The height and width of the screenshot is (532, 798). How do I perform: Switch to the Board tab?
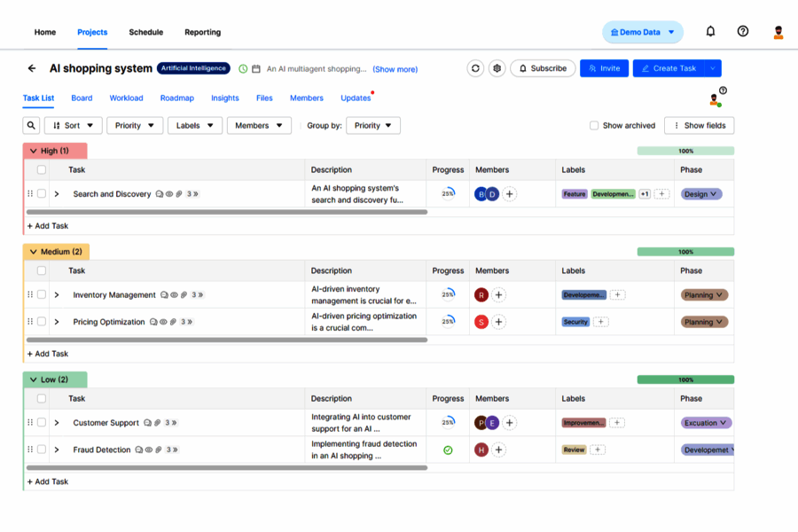pyautogui.click(x=82, y=98)
